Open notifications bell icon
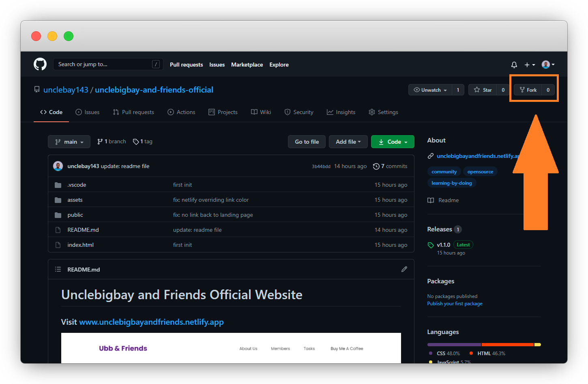This screenshot has width=588, height=384. click(x=514, y=65)
